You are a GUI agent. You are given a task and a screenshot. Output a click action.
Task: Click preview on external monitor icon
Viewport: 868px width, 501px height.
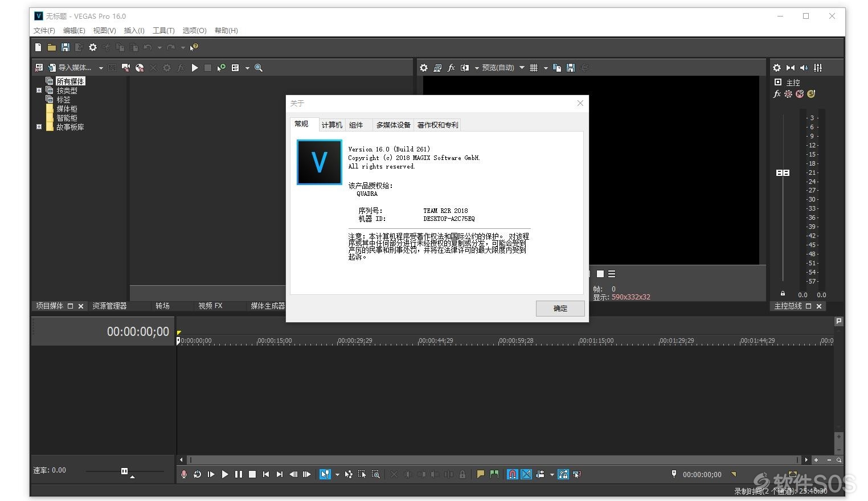coord(437,68)
